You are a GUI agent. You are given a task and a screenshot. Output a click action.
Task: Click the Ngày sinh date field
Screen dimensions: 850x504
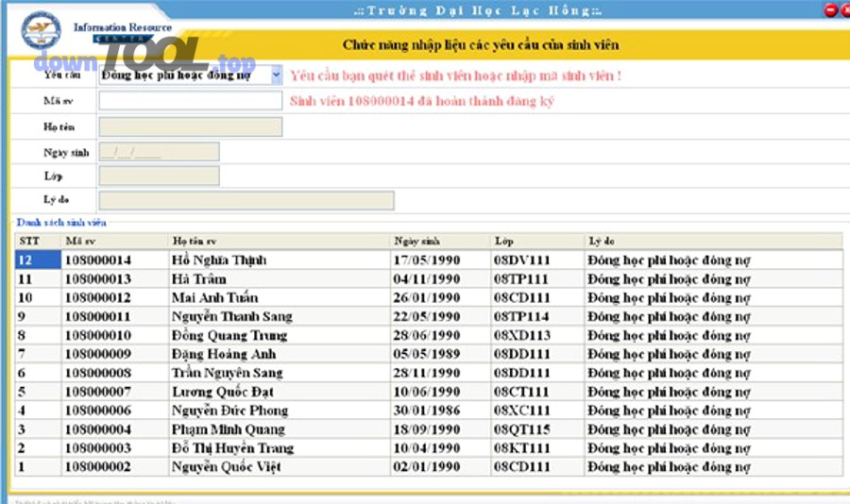(160, 152)
